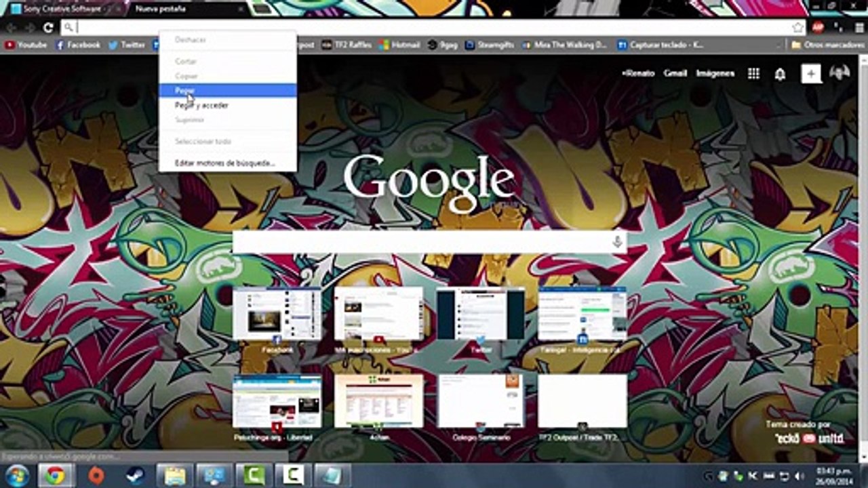This screenshot has height=488, width=868.
Task: Open Steam from the taskbar
Action: pyautogui.click(x=136, y=476)
